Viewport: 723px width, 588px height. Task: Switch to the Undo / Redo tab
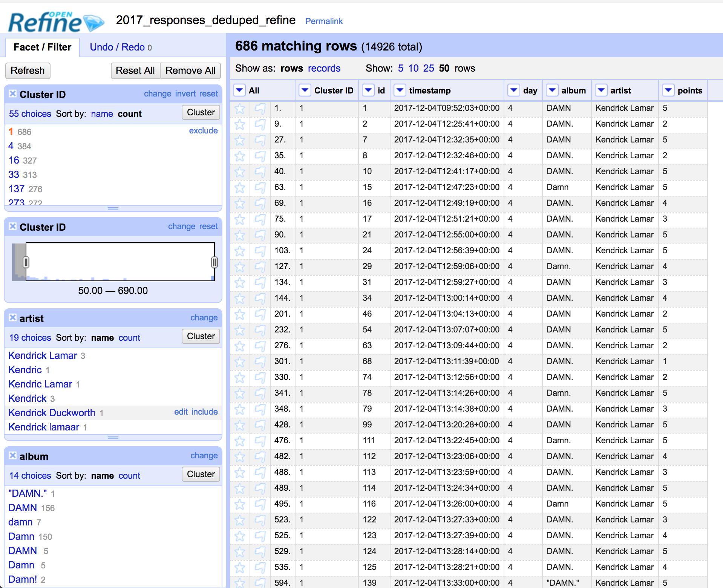point(121,47)
